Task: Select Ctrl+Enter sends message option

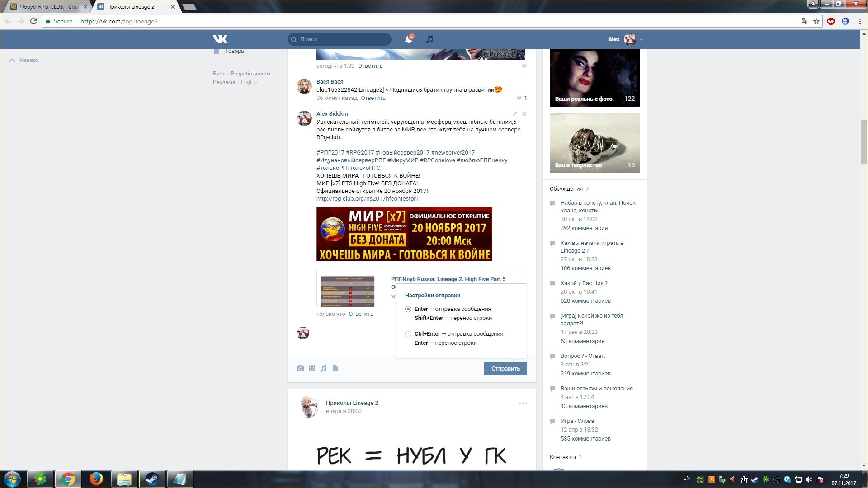Action: (x=408, y=334)
